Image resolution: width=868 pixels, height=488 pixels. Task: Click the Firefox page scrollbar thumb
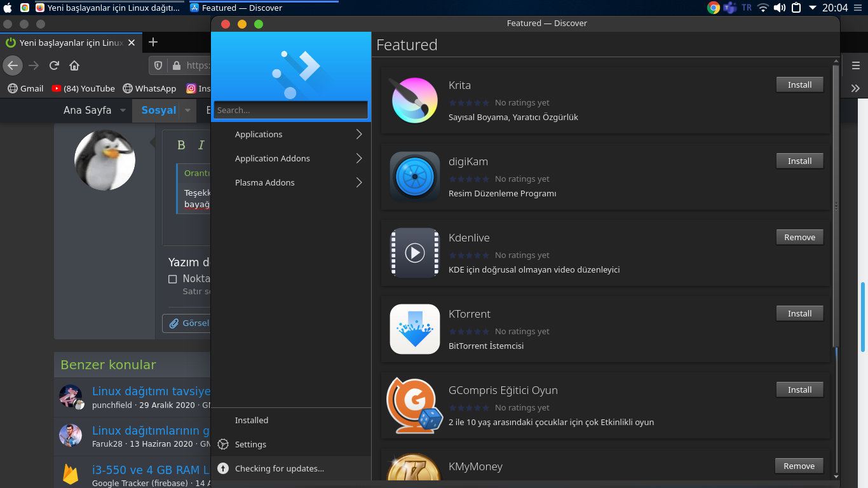(x=863, y=317)
